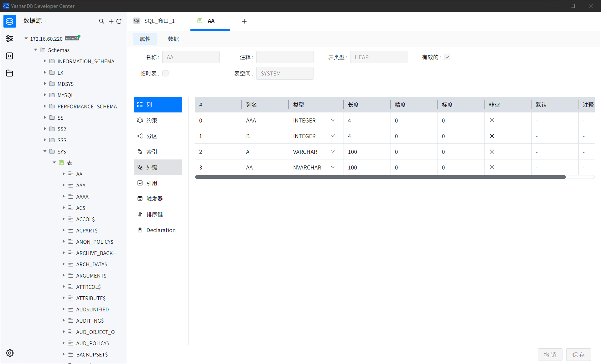Click the 撤销 button
The image size is (601, 364).
pyautogui.click(x=550, y=355)
